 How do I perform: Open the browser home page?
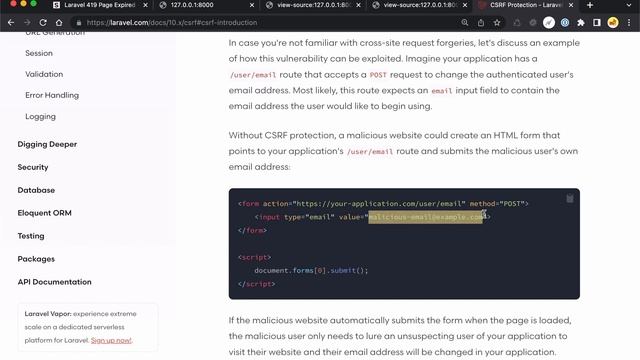pyautogui.click(x=59, y=22)
